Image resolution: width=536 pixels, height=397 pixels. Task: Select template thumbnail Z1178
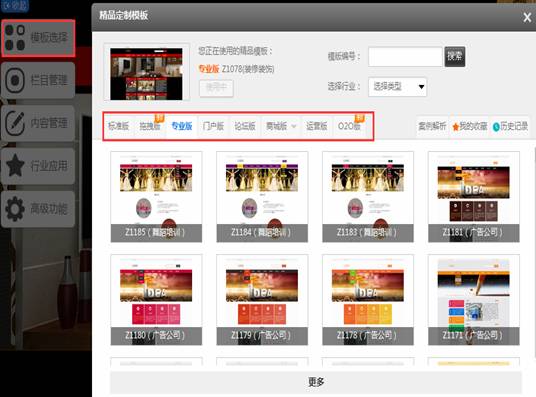368,300
